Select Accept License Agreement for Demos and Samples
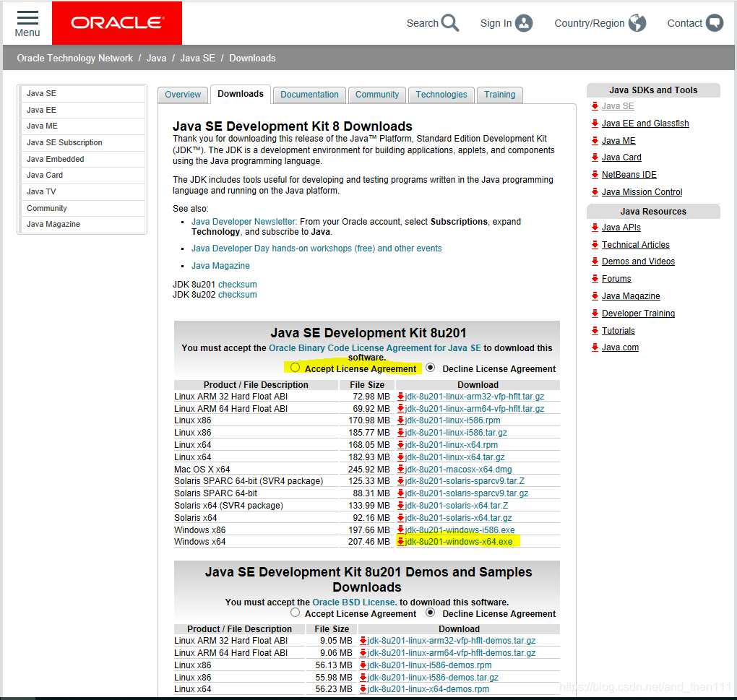737x700 pixels. coord(295,613)
